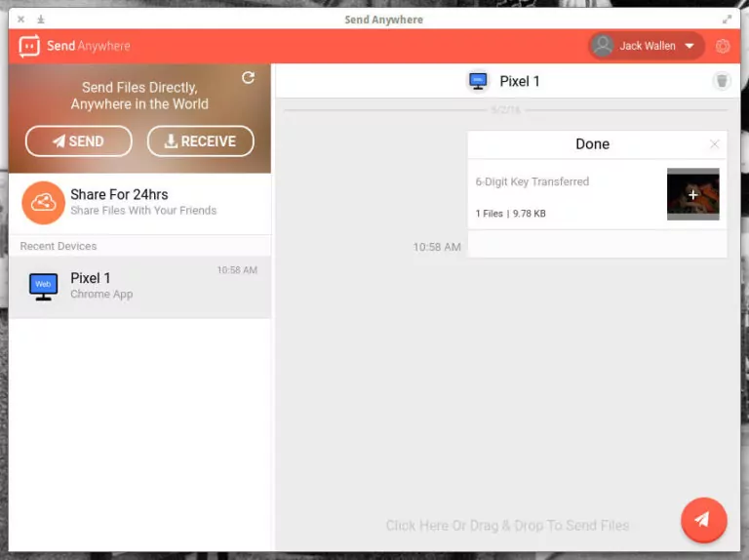Click 'Click Here Or Drag & Drop To Send Files'
Viewport: 749px width, 560px height.
pyautogui.click(x=507, y=526)
